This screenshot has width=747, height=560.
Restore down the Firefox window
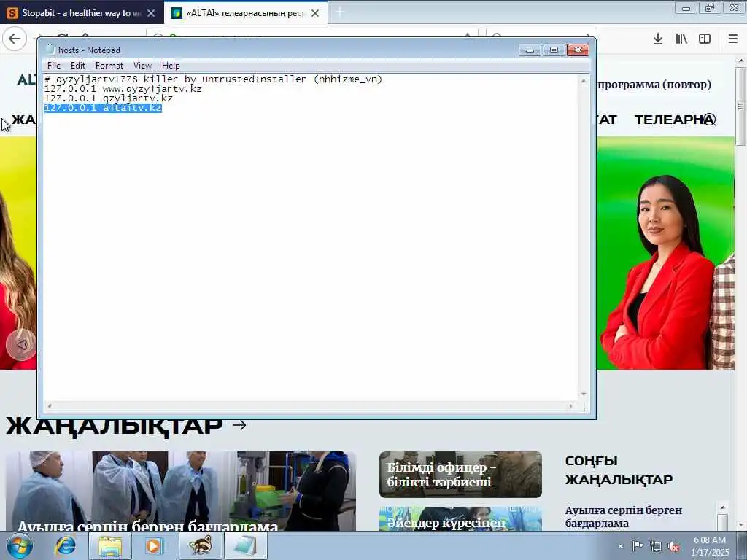[x=710, y=8]
